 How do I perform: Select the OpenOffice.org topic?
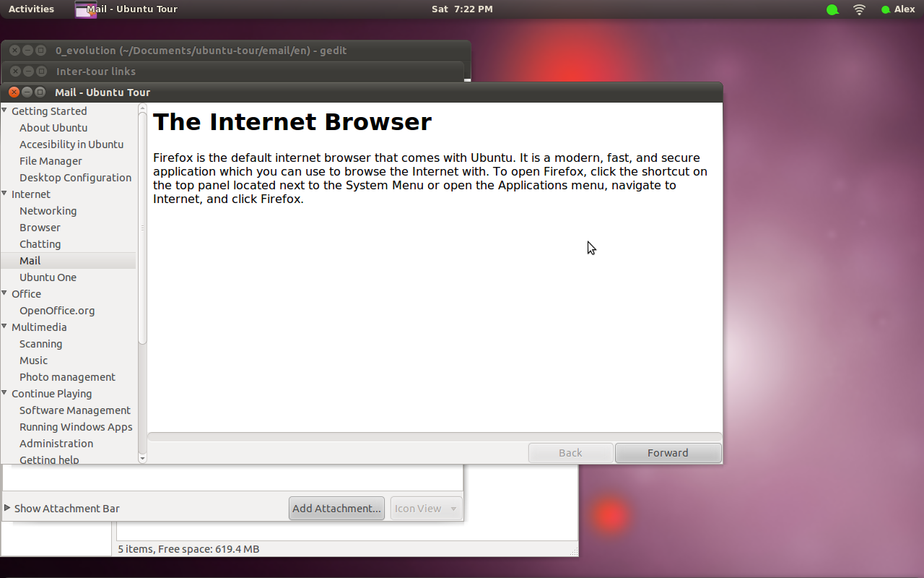point(57,311)
